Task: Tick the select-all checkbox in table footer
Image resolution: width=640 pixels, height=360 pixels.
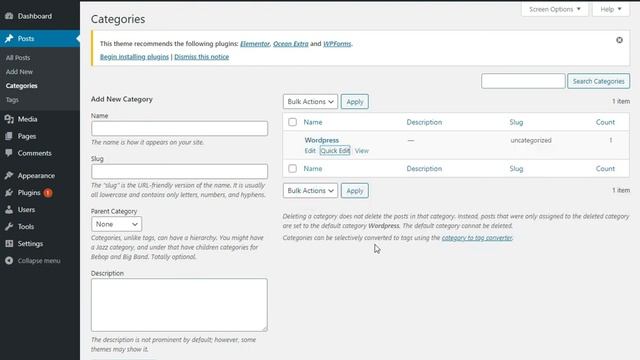Action: 292,168
